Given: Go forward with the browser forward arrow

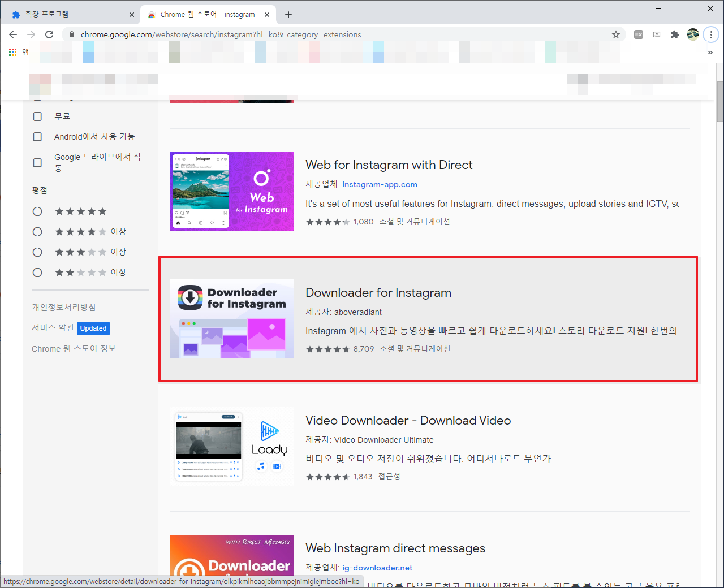Looking at the screenshot, I should click(31, 34).
